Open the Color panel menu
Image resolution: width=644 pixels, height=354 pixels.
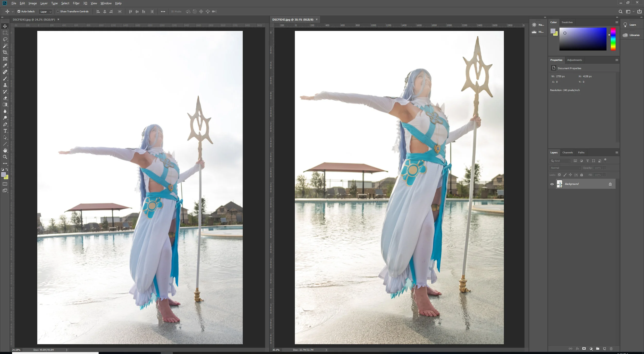(617, 22)
